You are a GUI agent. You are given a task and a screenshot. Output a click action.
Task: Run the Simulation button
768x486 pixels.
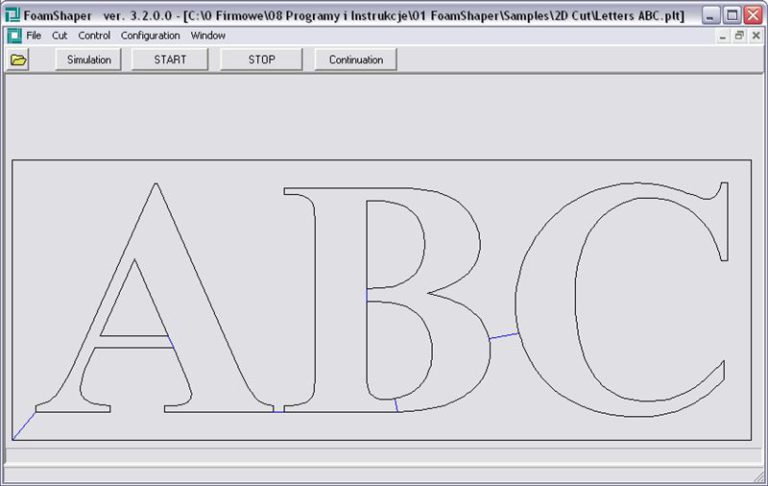[89, 60]
